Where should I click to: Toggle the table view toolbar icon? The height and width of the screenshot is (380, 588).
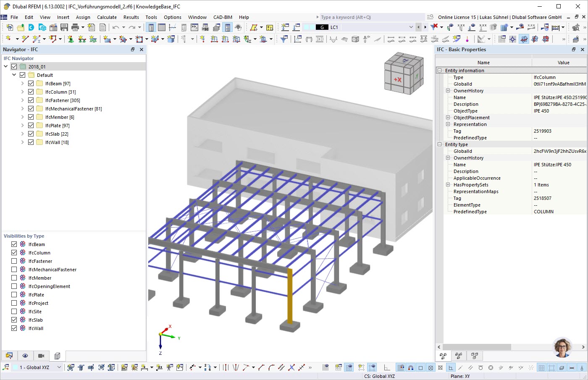click(x=162, y=27)
